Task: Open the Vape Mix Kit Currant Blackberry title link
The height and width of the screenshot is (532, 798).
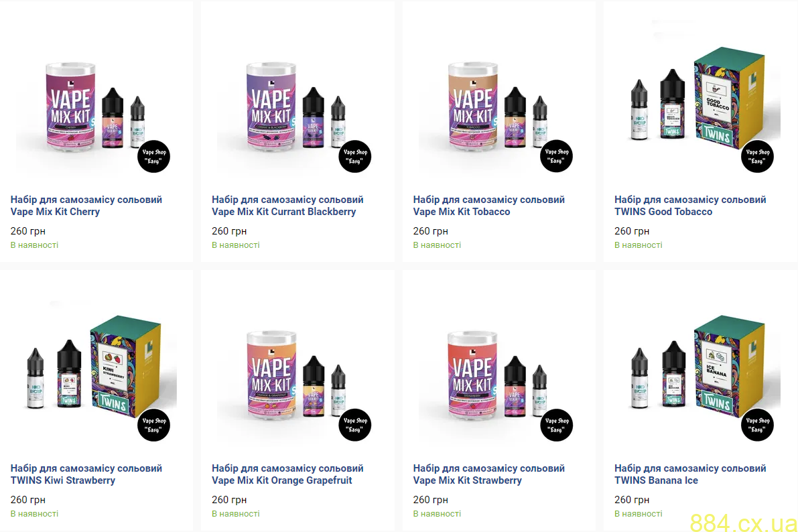Action: (x=287, y=206)
